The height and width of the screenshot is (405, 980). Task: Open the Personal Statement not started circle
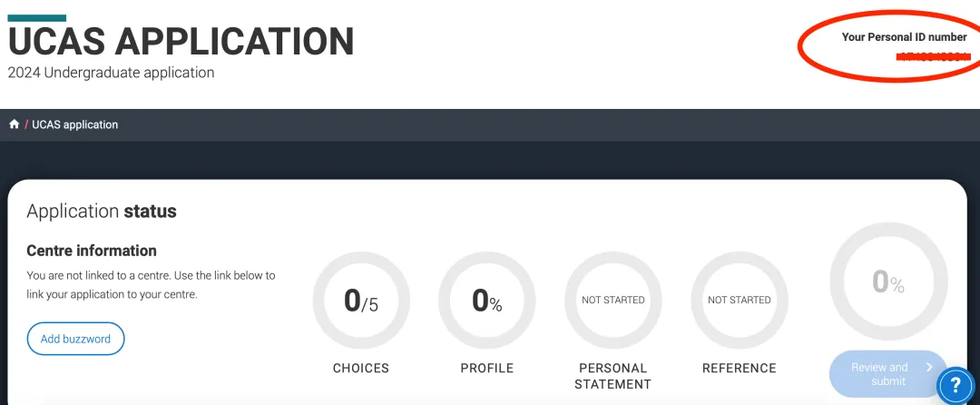point(613,301)
